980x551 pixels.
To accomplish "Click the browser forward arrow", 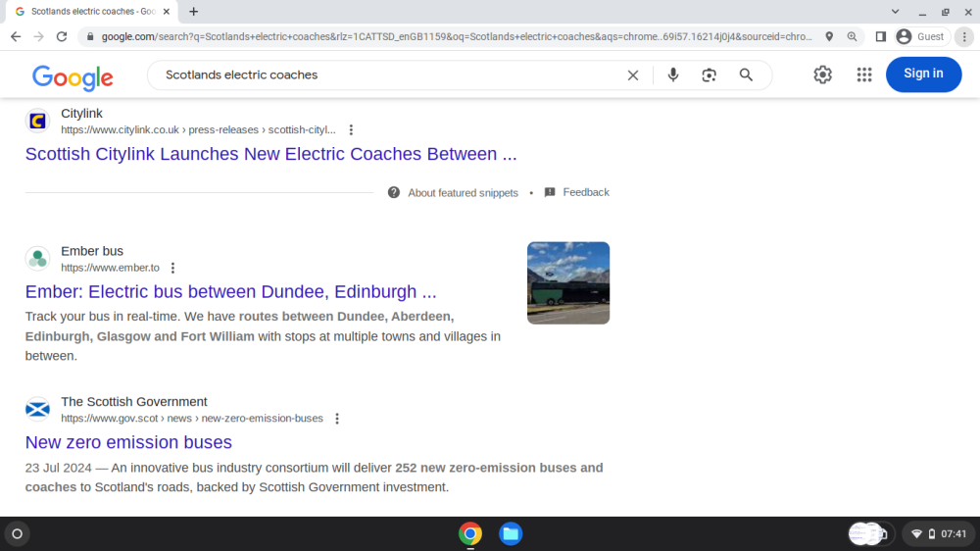I will [x=39, y=37].
